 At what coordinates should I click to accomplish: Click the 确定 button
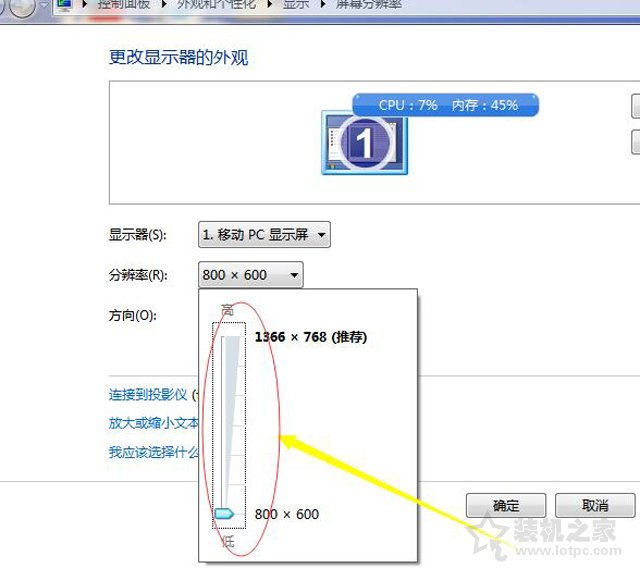tap(506, 505)
